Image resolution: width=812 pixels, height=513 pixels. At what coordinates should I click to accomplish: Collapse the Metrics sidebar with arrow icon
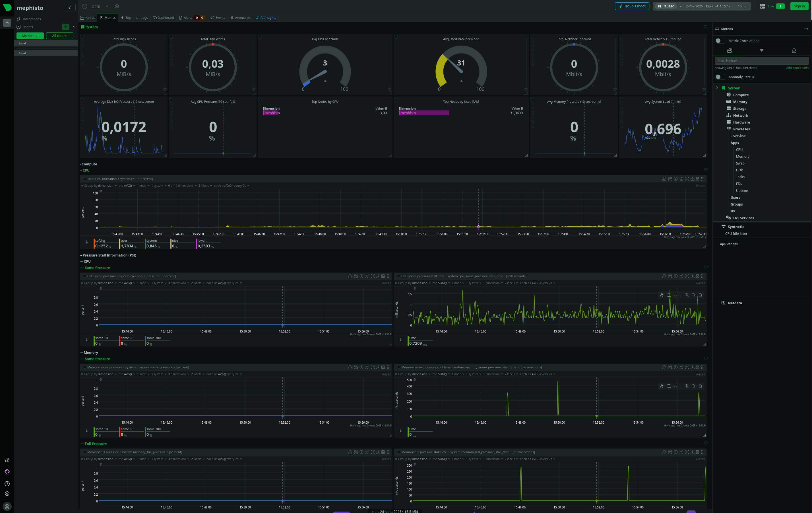click(x=806, y=29)
